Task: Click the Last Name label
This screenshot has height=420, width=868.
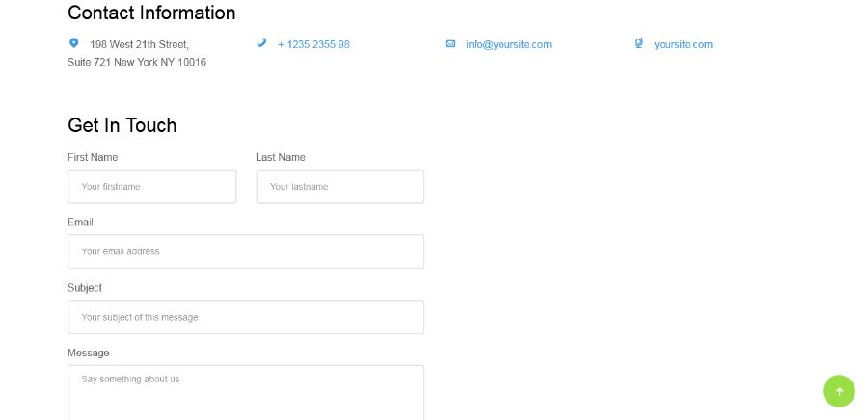Action: [280, 158]
